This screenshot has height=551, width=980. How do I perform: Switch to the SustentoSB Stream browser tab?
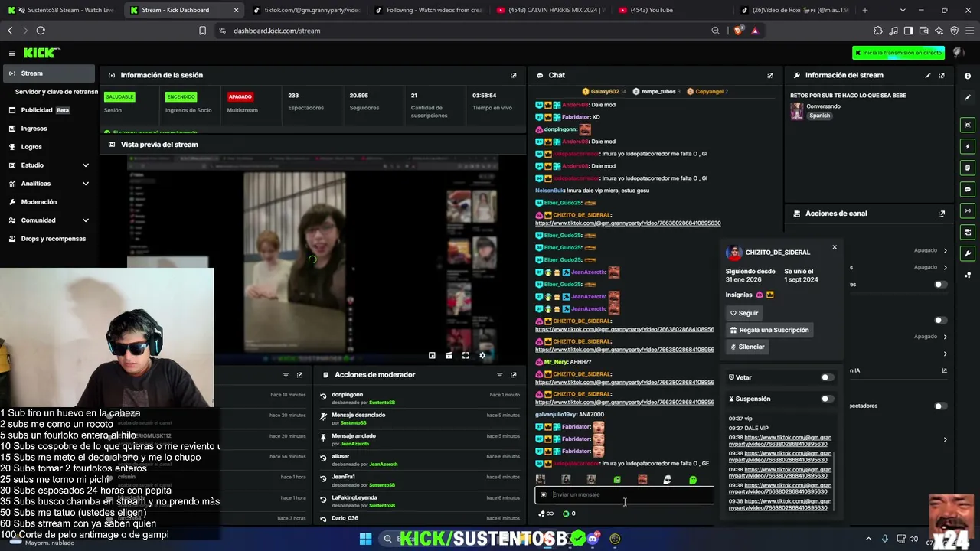[x=63, y=10]
